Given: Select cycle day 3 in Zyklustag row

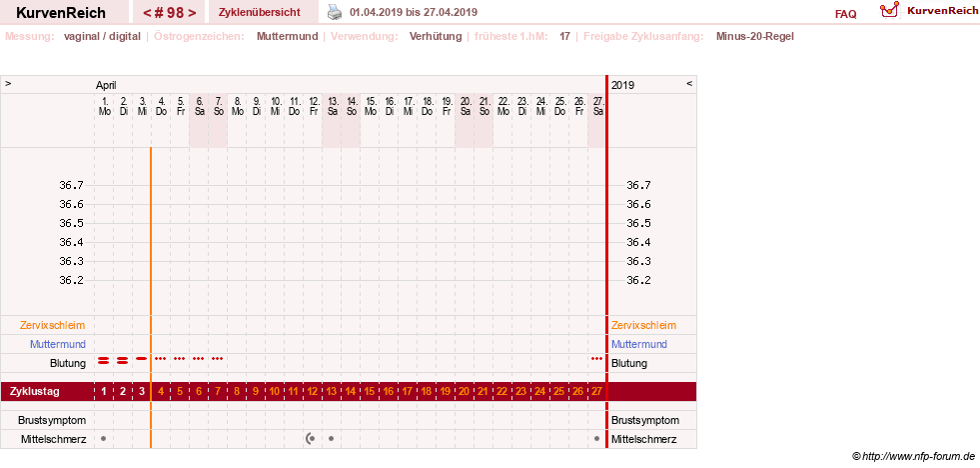Looking at the screenshot, I should click(x=142, y=392).
